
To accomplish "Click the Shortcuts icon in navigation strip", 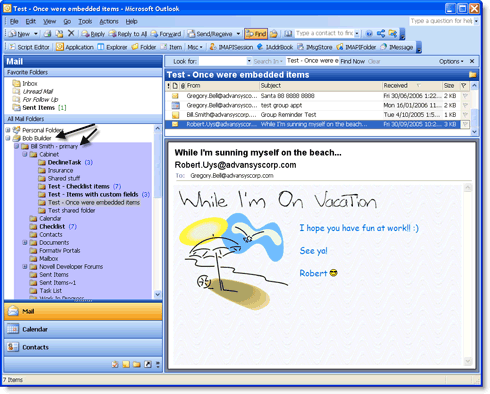I will pyautogui.click(x=148, y=364).
